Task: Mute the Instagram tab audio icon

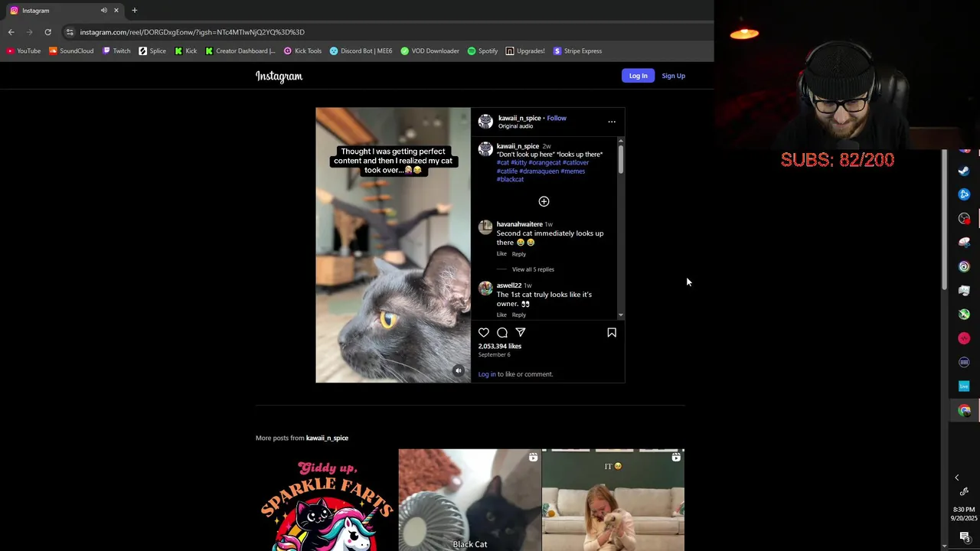Action: pos(103,11)
